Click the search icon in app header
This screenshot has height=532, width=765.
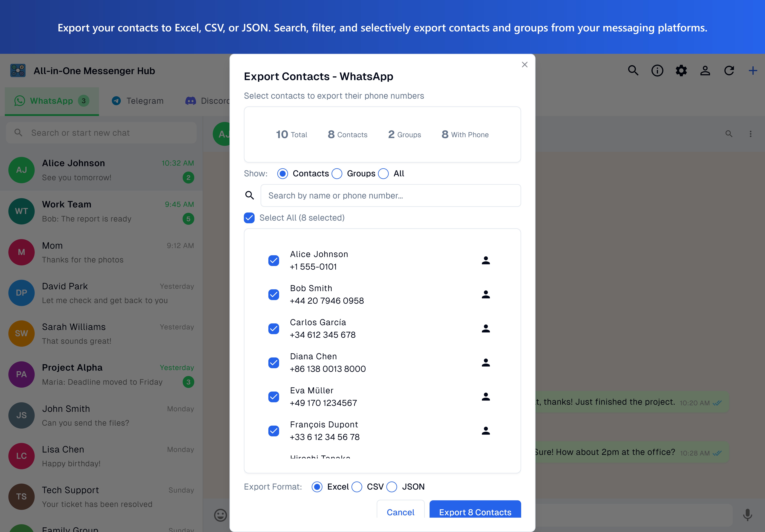(x=633, y=71)
